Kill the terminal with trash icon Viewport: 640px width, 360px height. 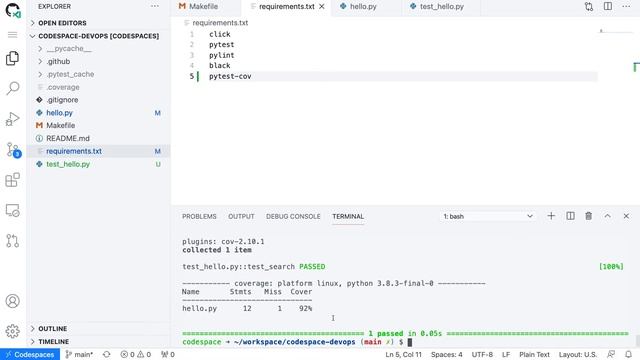[589, 216]
